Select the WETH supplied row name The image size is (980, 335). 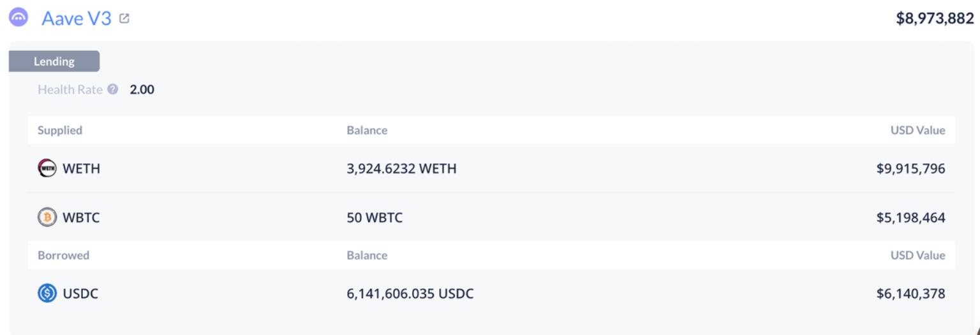tap(81, 169)
